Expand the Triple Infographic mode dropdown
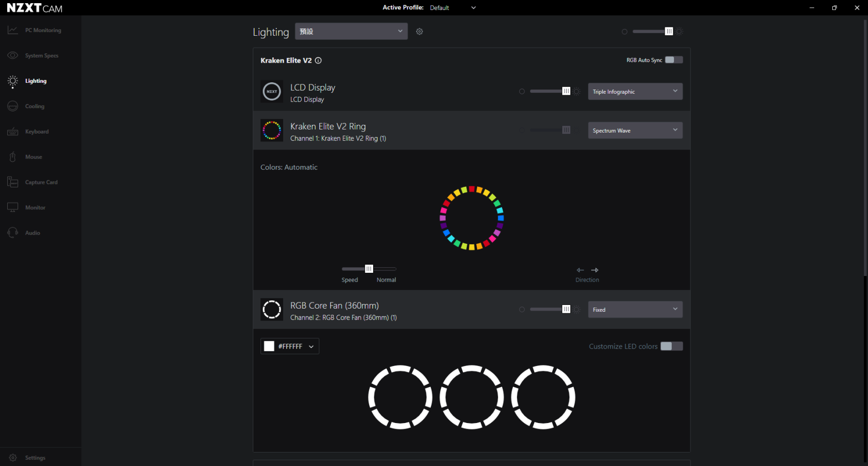 (635, 92)
